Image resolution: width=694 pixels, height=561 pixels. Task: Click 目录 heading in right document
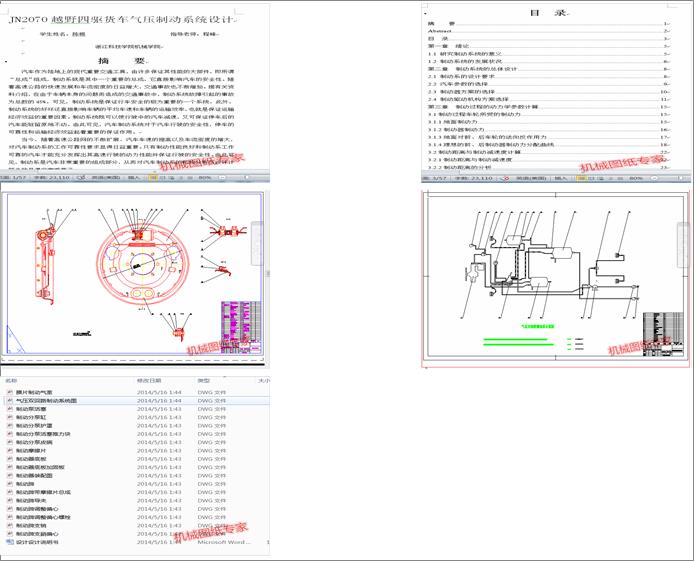pos(548,13)
